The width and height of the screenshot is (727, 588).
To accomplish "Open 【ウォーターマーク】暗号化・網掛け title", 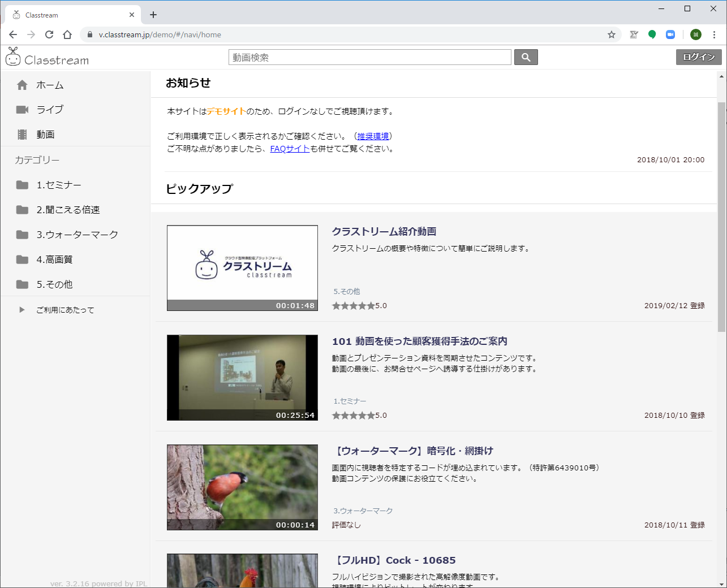I will (412, 451).
